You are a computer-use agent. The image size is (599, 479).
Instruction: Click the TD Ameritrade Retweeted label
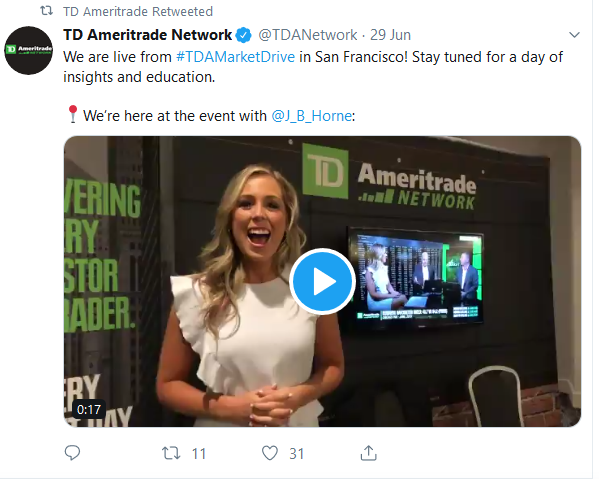point(138,11)
